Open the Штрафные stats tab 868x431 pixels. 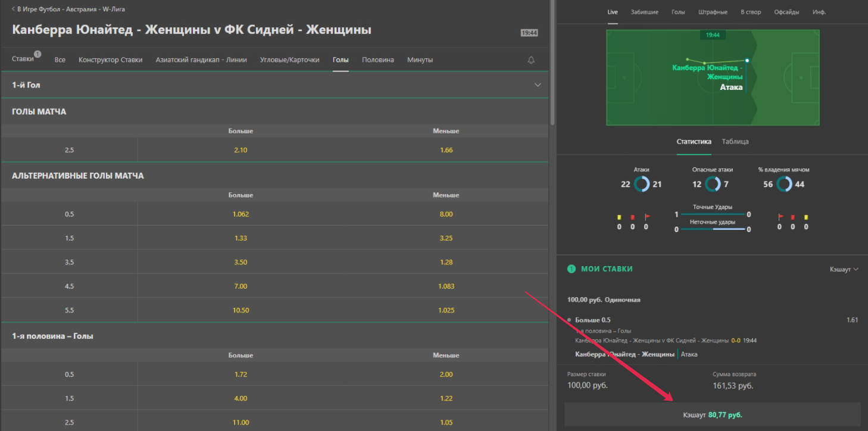pyautogui.click(x=713, y=12)
